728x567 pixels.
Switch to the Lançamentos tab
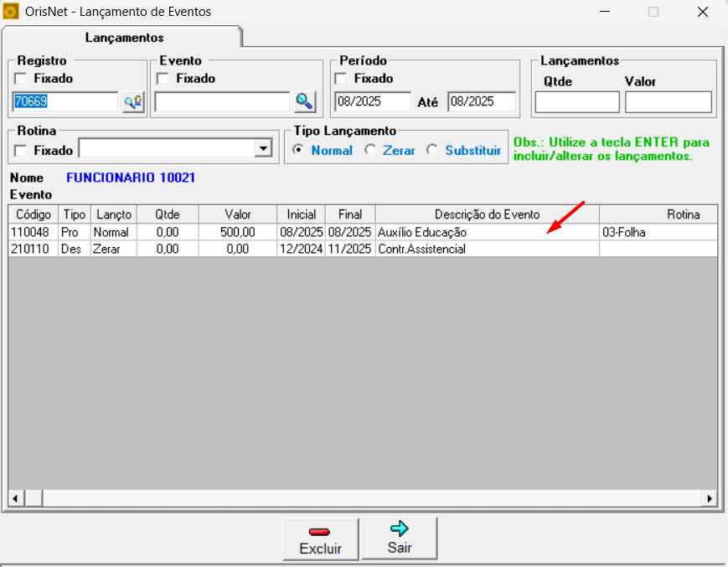pos(124,38)
